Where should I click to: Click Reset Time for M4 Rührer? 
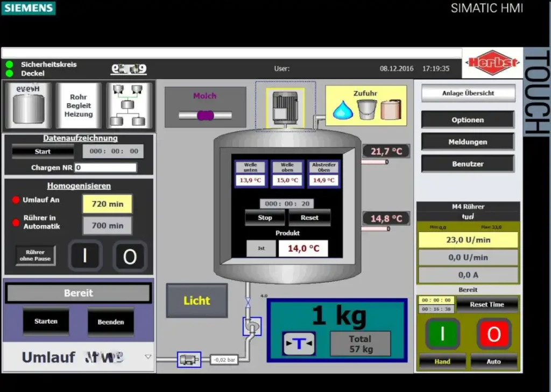(487, 304)
